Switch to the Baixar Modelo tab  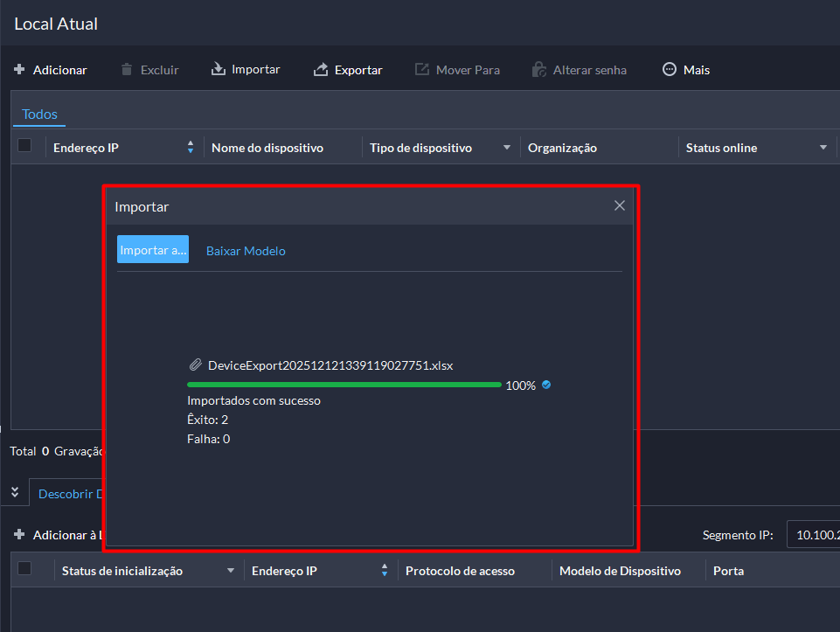pos(246,251)
